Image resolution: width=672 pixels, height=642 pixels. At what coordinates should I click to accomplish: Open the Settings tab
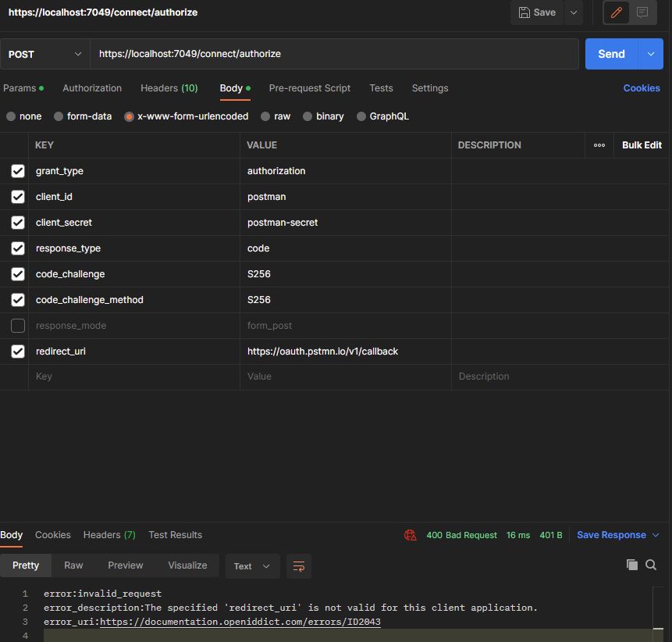430,88
